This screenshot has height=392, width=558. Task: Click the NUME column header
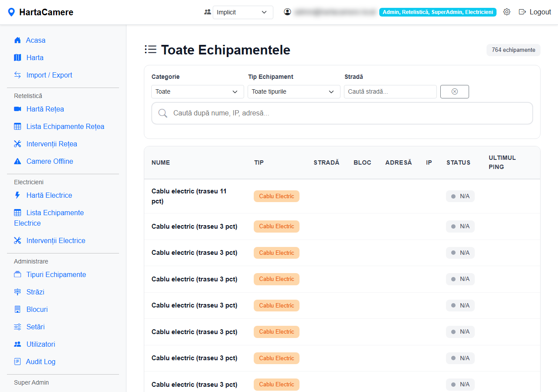point(161,162)
